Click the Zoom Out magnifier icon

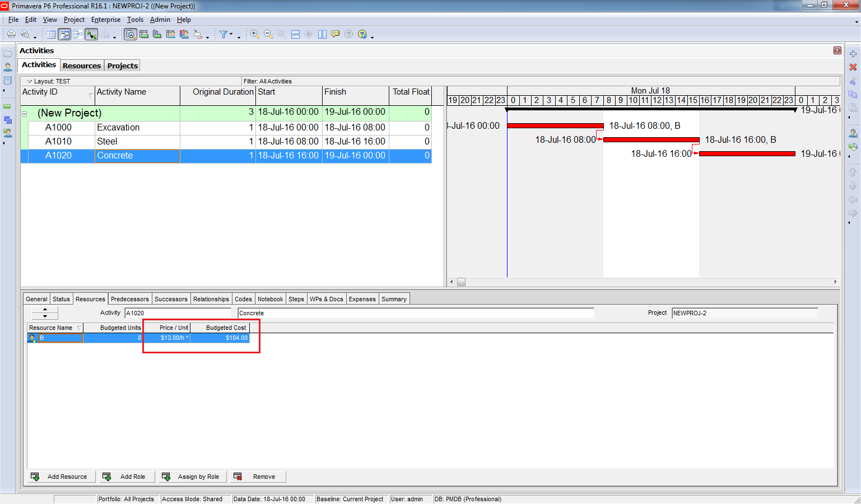click(268, 34)
